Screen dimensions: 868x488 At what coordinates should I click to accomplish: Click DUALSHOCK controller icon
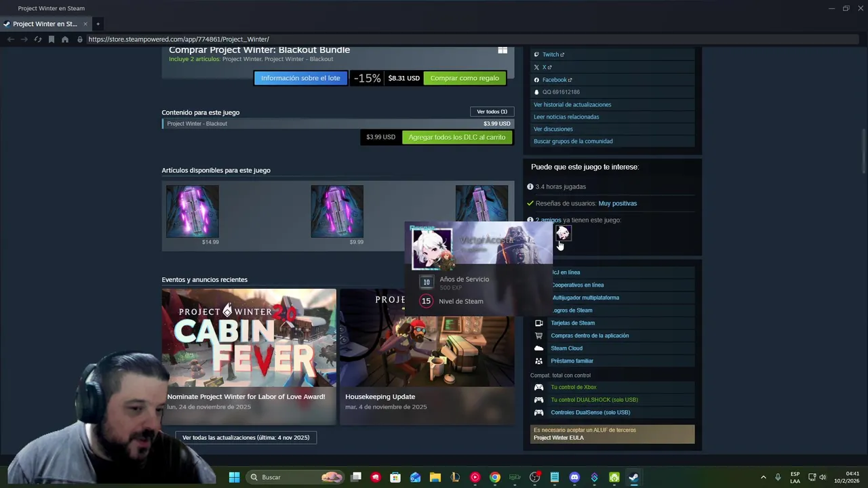[x=538, y=400]
